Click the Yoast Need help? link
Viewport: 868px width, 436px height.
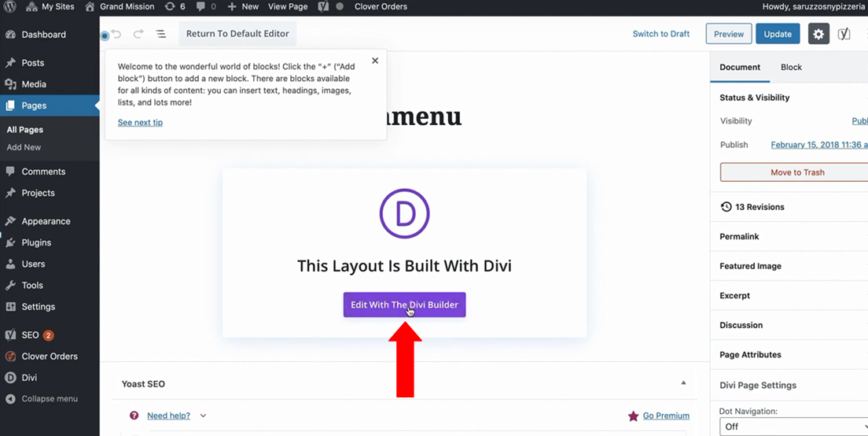168,416
